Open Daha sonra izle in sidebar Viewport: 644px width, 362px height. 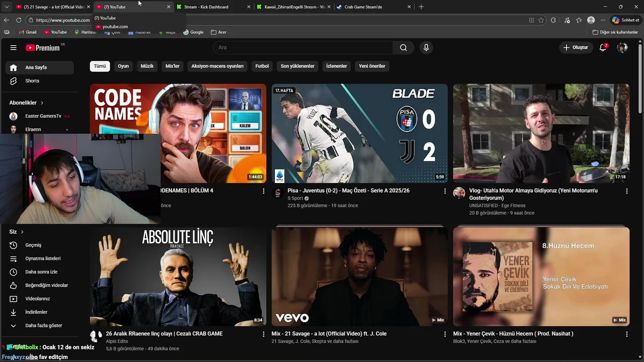point(39,272)
